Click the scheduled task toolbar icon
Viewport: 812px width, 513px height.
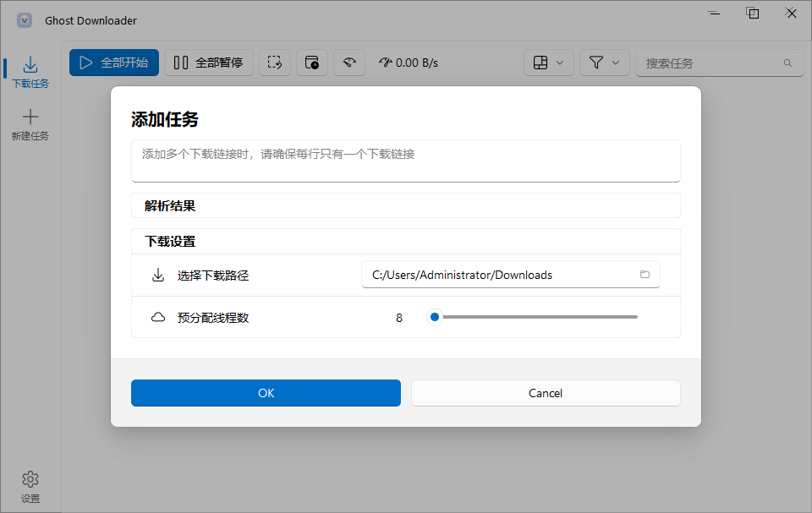(311, 62)
